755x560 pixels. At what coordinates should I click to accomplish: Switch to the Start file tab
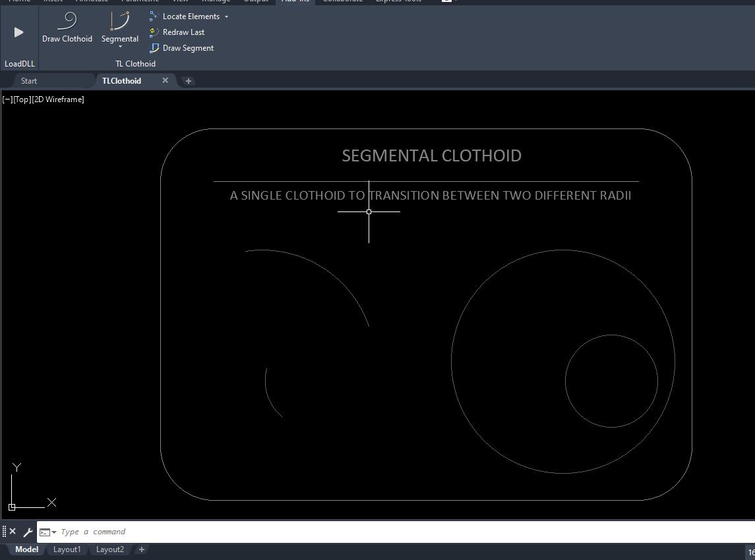click(x=29, y=81)
